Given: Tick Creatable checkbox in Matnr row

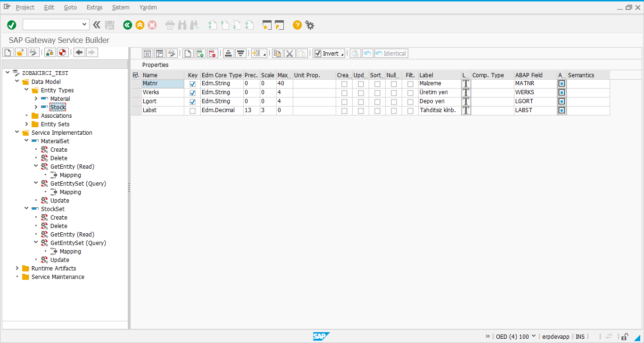Looking at the screenshot, I should click(x=344, y=84).
